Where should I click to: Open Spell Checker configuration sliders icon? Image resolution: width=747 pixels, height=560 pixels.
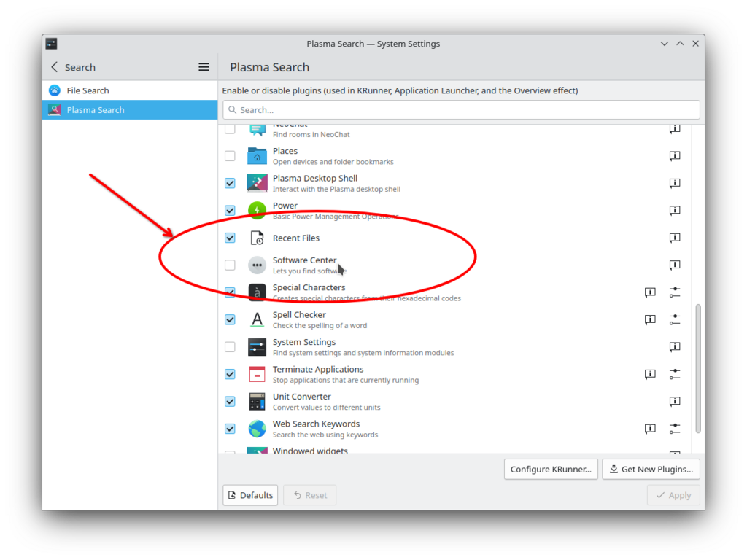[x=675, y=319]
